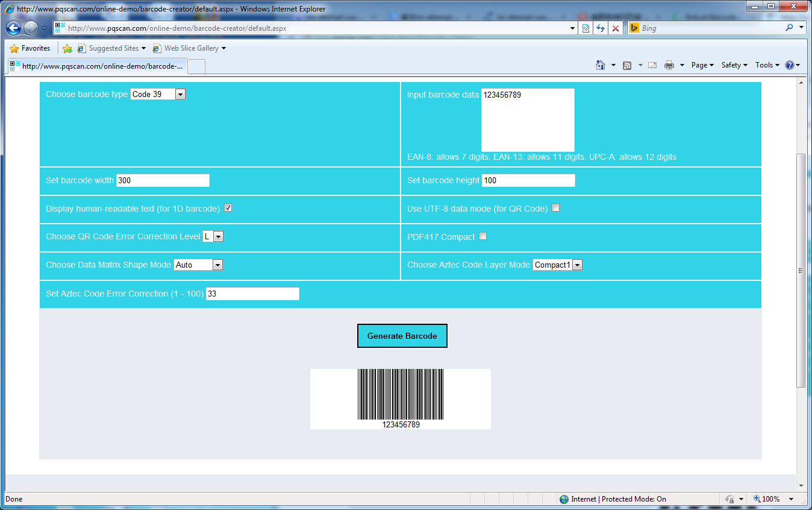812x510 pixels.
Task: Click the zoom level magnifier in status bar
Action: (757, 499)
